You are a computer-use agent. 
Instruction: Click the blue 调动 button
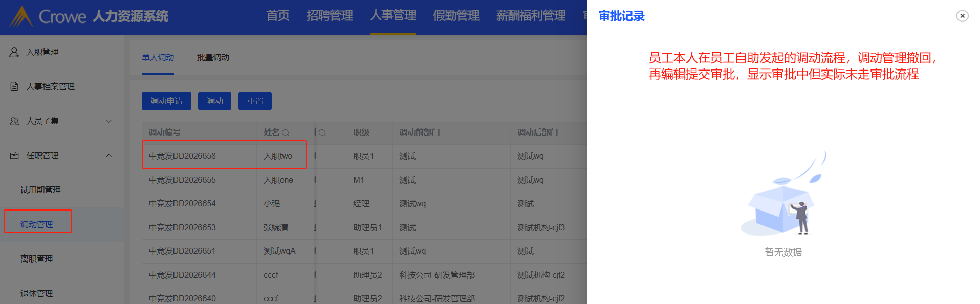click(x=215, y=101)
